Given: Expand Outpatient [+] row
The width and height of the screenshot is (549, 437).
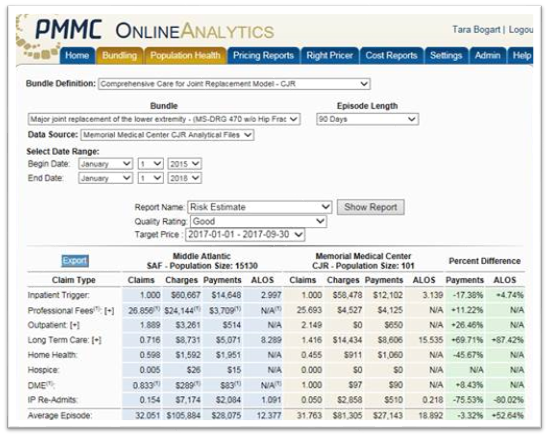Looking at the screenshot, I should tap(74, 325).
